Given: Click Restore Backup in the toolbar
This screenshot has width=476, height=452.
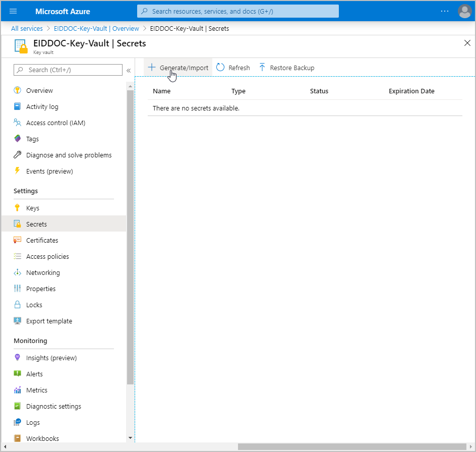Looking at the screenshot, I should point(286,68).
